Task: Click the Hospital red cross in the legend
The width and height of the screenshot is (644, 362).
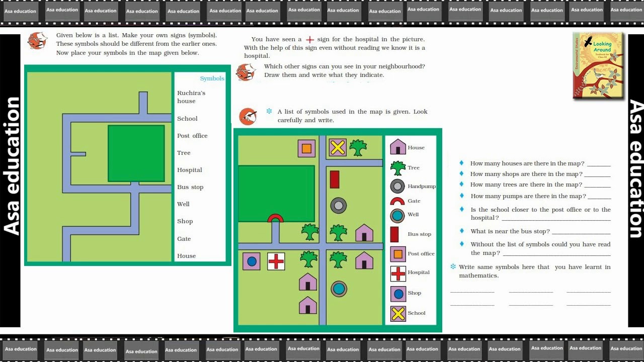Action: coord(398,273)
